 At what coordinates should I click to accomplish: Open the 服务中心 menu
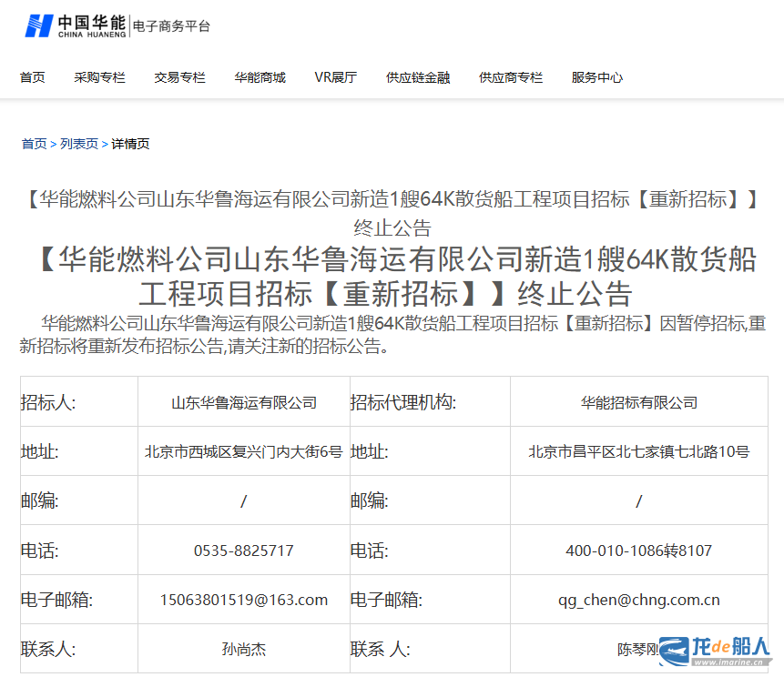597,77
